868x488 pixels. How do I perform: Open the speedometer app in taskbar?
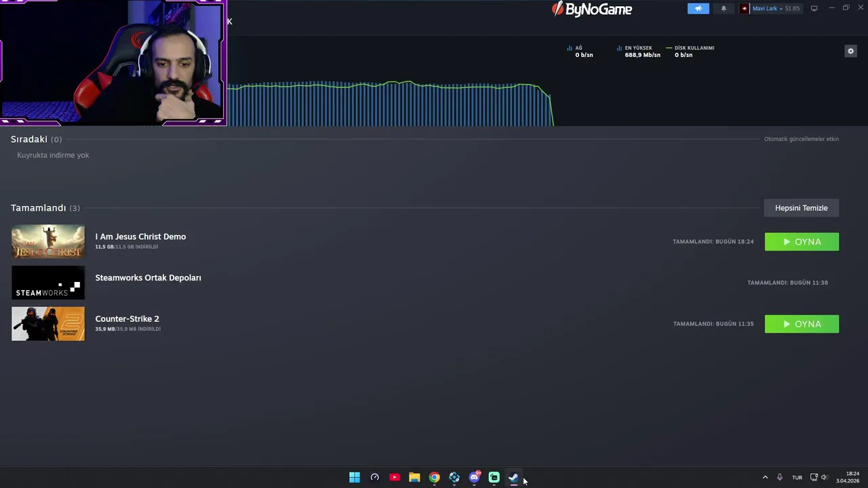(374, 478)
